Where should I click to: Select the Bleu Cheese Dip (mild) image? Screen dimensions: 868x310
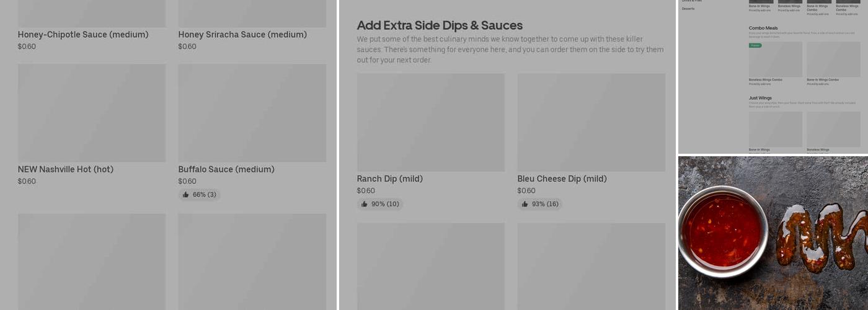tap(591, 122)
